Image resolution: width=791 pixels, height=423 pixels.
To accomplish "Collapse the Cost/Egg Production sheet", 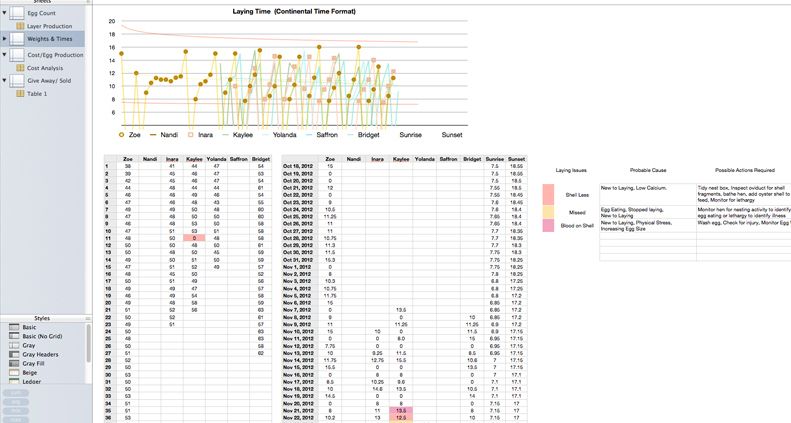I will tap(6, 54).
